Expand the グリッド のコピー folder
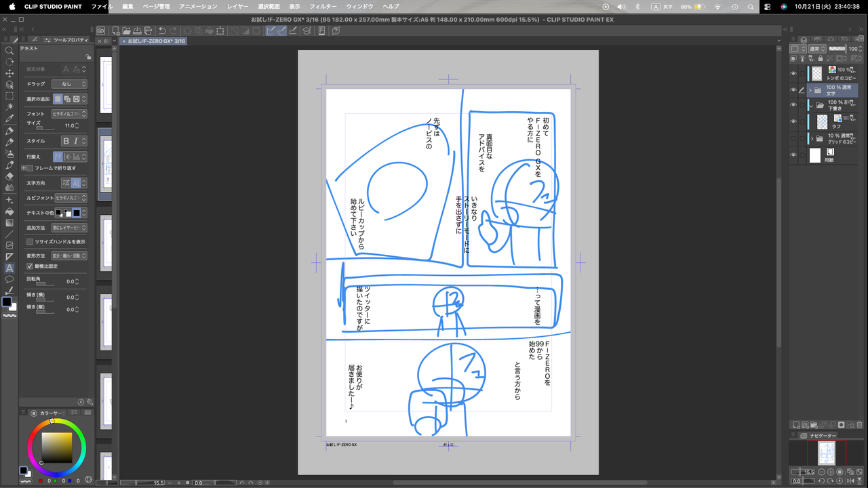The height and width of the screenshot is (488, 868). coord(812,138)
